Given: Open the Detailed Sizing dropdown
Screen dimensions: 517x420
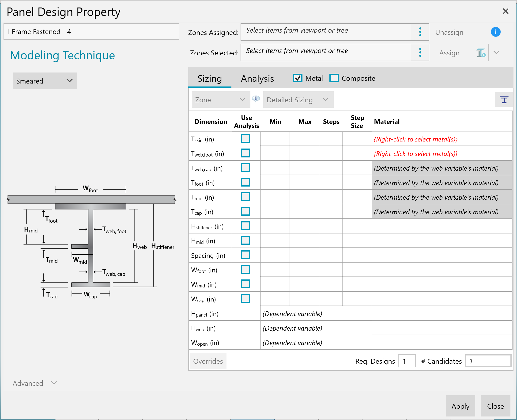Looking at the screenshot, I should click(x=298, y=100).
